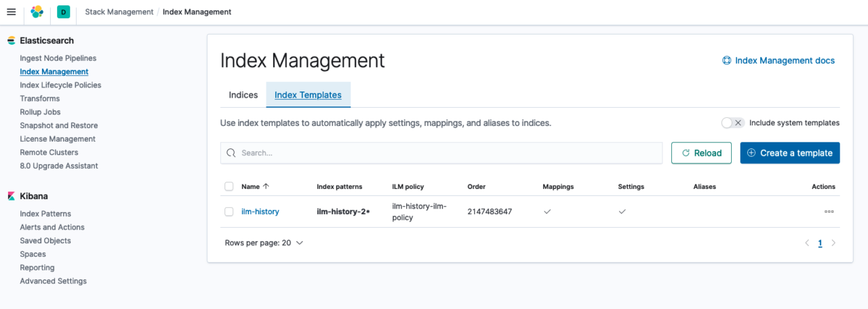Click the Elasticsearch section logo icon
This screenshot has width=868, height=309.
coord(11,41)
